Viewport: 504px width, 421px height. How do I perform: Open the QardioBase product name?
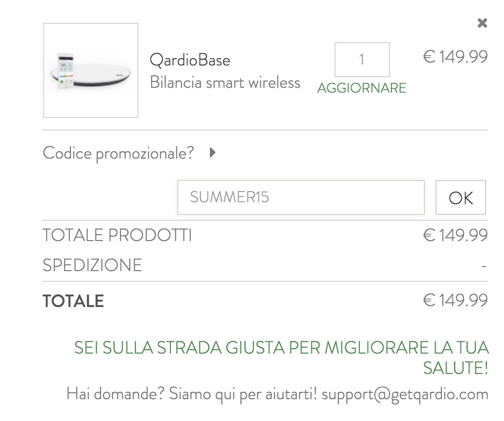[190, 60]
